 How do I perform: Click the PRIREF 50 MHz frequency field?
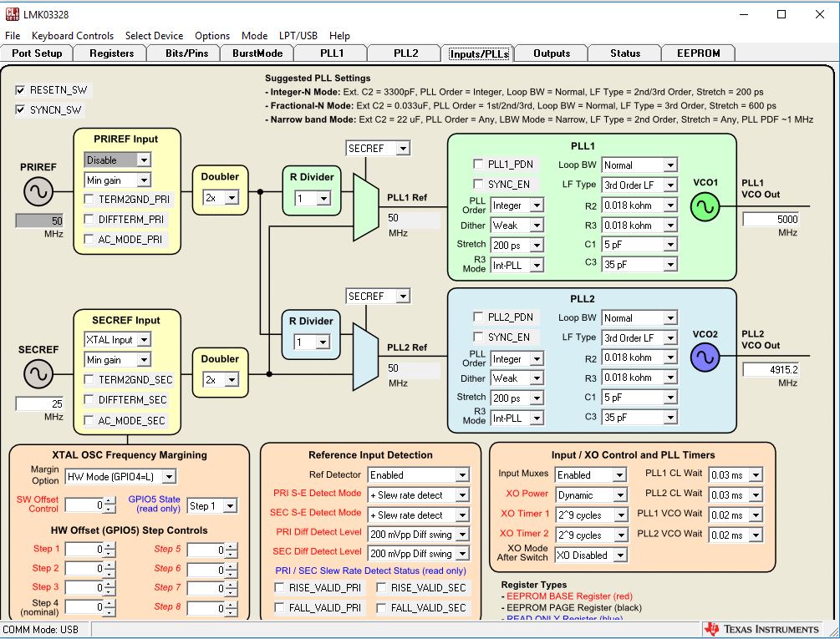pyautogui.click(x=39, y=221)
